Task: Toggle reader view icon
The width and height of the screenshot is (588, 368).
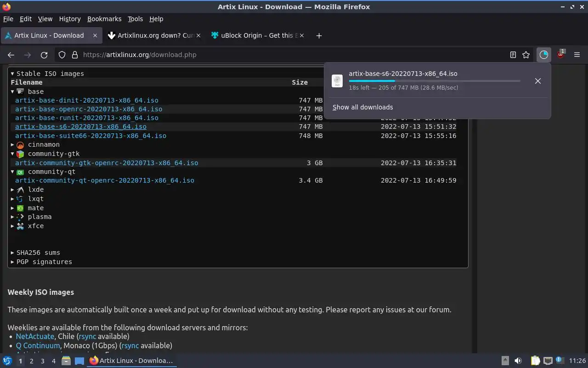Action: (513, 55)
